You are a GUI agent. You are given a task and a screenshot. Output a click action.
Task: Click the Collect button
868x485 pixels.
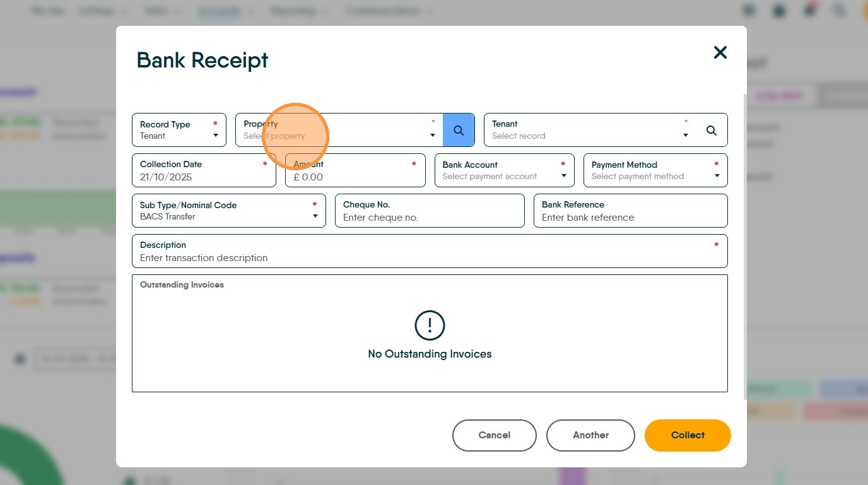[x=688, y=435]
